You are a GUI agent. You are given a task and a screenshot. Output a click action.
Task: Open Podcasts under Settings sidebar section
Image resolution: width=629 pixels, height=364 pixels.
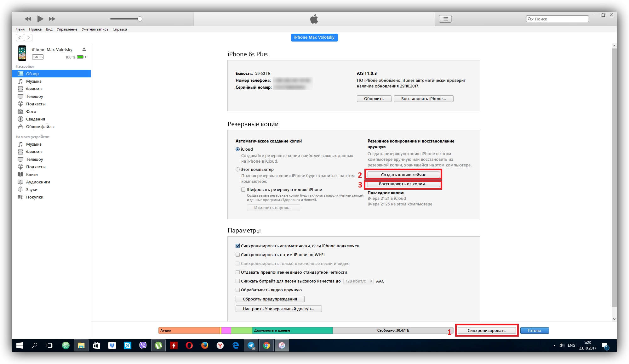pyautogui.click(x=36, y=104)
